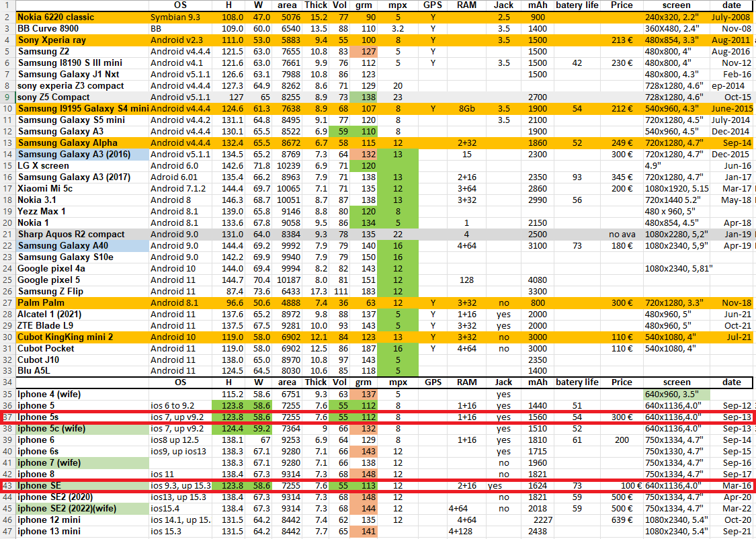Select the row 34 "screen" header cell
Screen dimensions: 756x539
(x=677, y=382)
